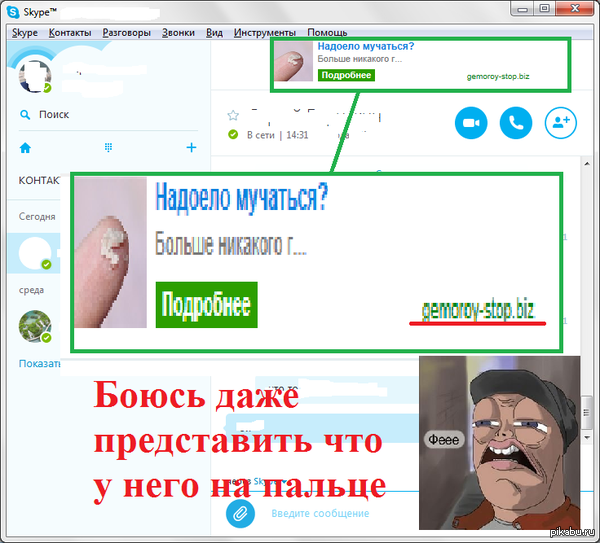
Task: Go to Skype Home via the house icon
Action: (25, 148)
